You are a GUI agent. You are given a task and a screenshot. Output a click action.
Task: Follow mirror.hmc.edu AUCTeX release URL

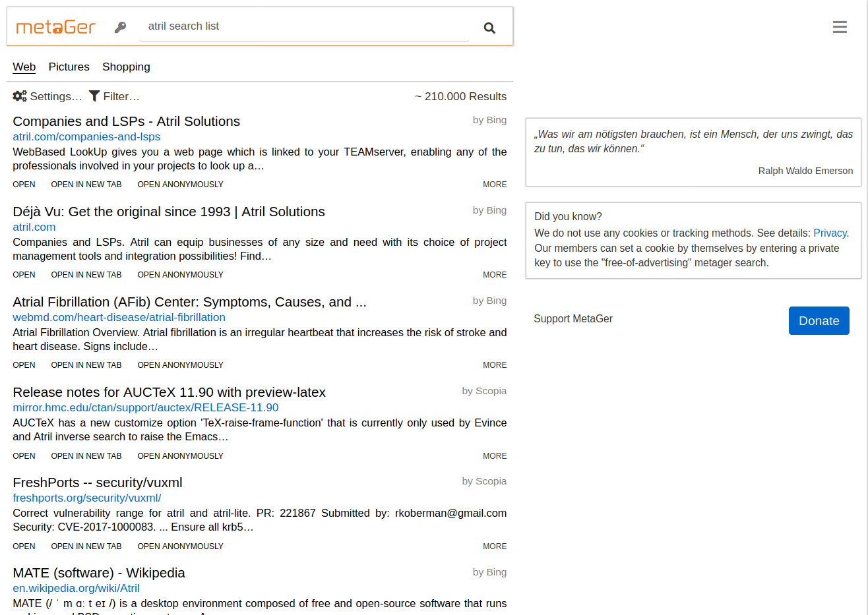(146, 407)
